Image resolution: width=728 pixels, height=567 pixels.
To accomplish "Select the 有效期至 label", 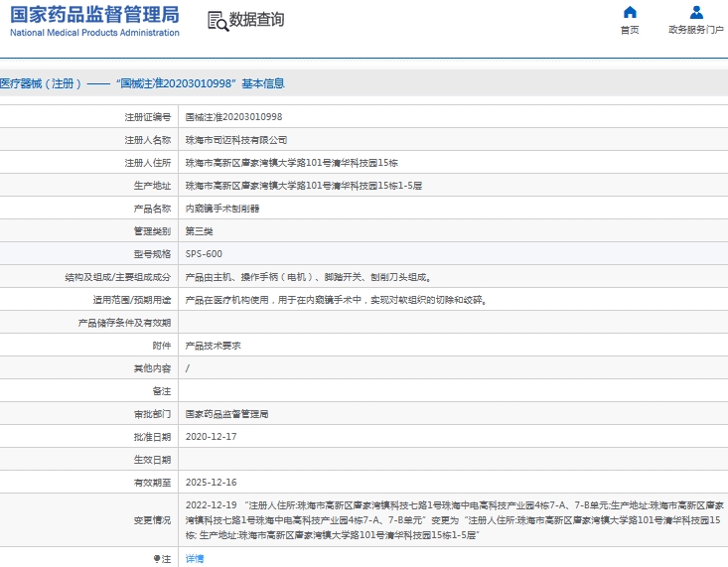I will point(152,483).
